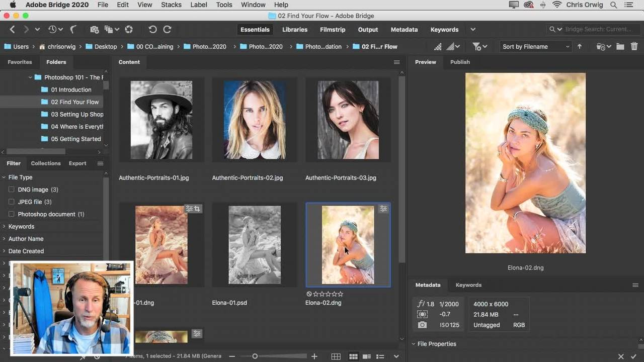
Task: Create a new folder
Action: pyautogui.click(x=620, y=47)
